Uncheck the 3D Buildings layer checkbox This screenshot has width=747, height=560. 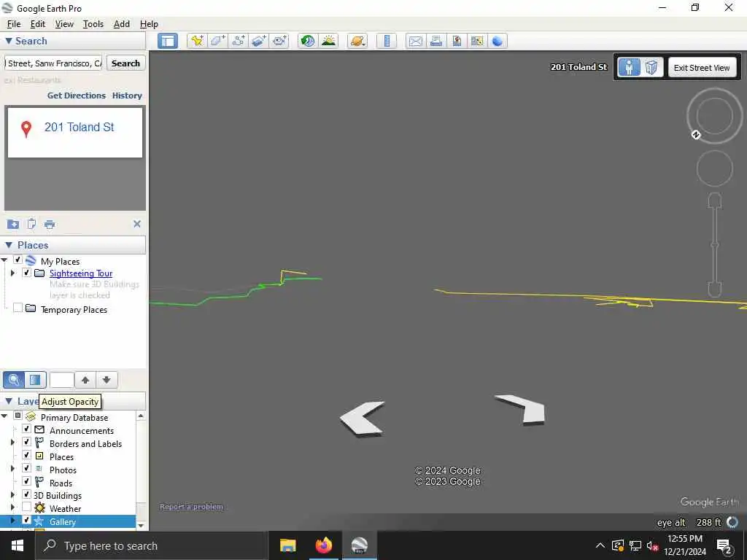point(27,494)
